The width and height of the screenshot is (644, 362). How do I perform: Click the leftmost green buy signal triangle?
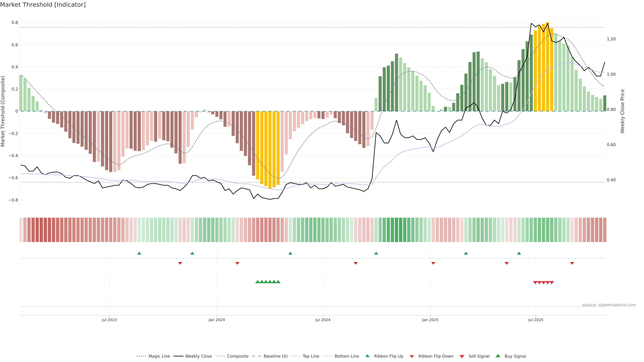pyautogui.click(x=257, y=282)
